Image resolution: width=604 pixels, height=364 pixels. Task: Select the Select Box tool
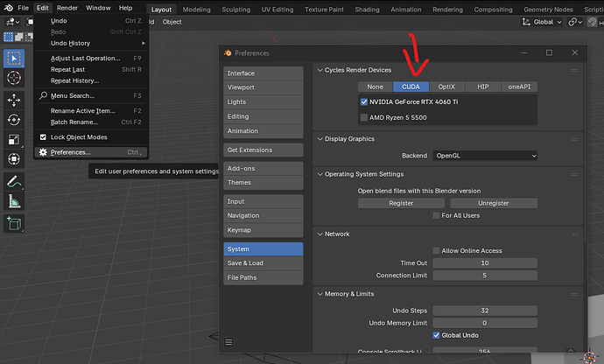[x=14, y=59]
